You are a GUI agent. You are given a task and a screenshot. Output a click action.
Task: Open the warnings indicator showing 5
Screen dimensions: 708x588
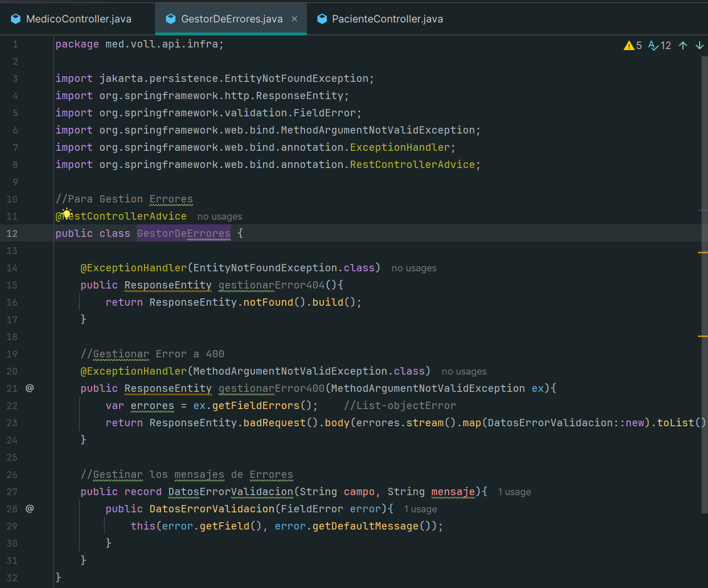(633, 45)
